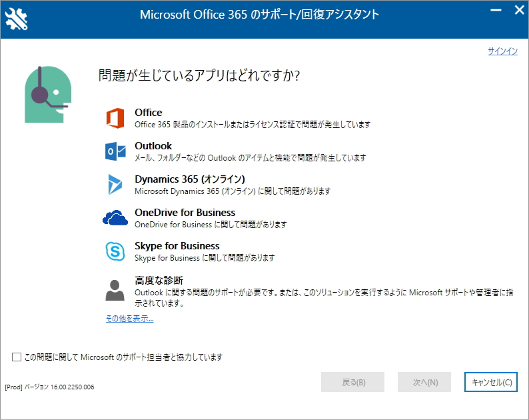Expand the list with その他を表示
The height and width of the screenshot is (420, 529).
(129, 319)
